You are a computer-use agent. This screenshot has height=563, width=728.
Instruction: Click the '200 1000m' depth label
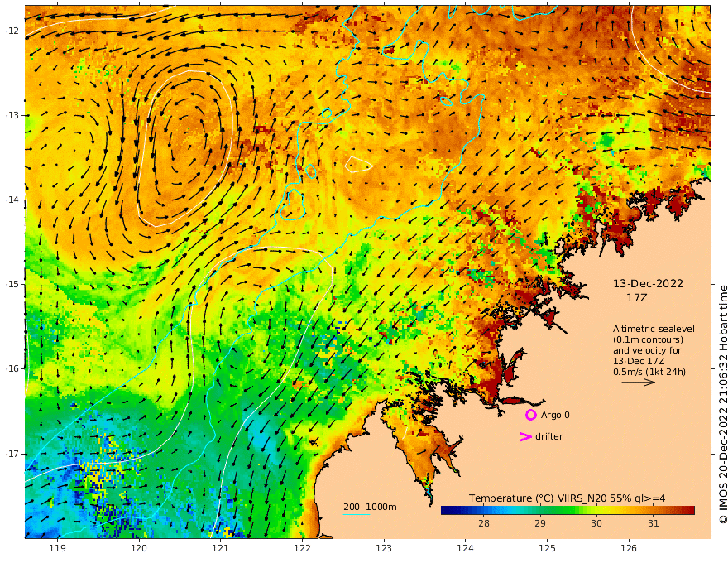[370, 507]
